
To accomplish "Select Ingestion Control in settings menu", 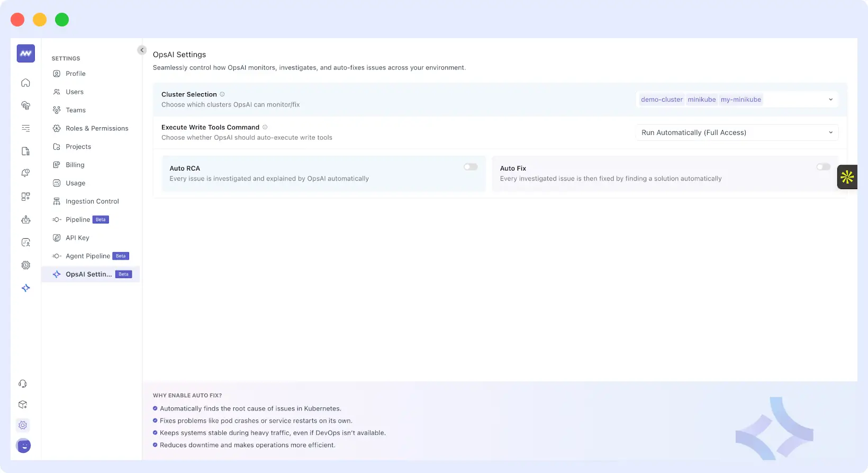I will [92, 201].
